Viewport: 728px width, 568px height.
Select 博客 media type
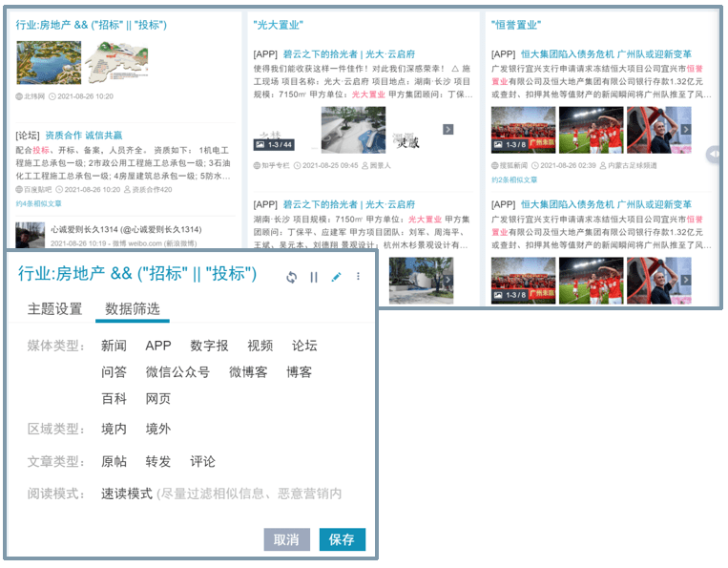click(299, 372)
